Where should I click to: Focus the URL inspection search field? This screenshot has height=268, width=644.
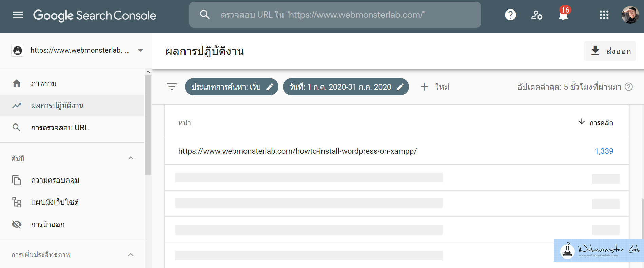(335, 15)
